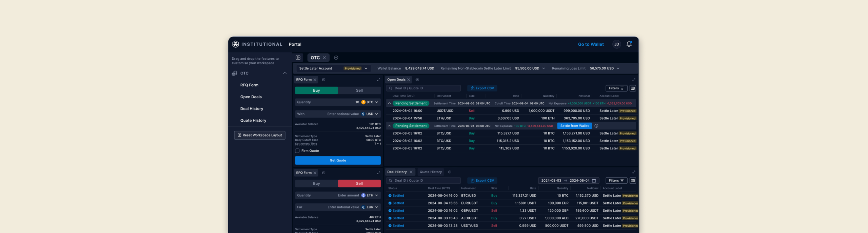868x233 pixels.
Task: Open the ETH currency dropdown
Action: [x=370, y=196]
